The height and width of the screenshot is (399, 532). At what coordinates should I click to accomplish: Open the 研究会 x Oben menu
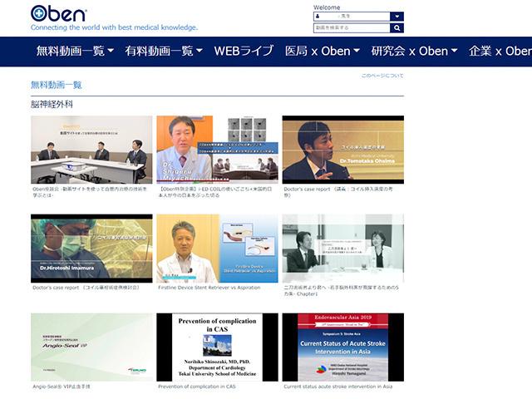pyautogui.click(x=414, y=51)
